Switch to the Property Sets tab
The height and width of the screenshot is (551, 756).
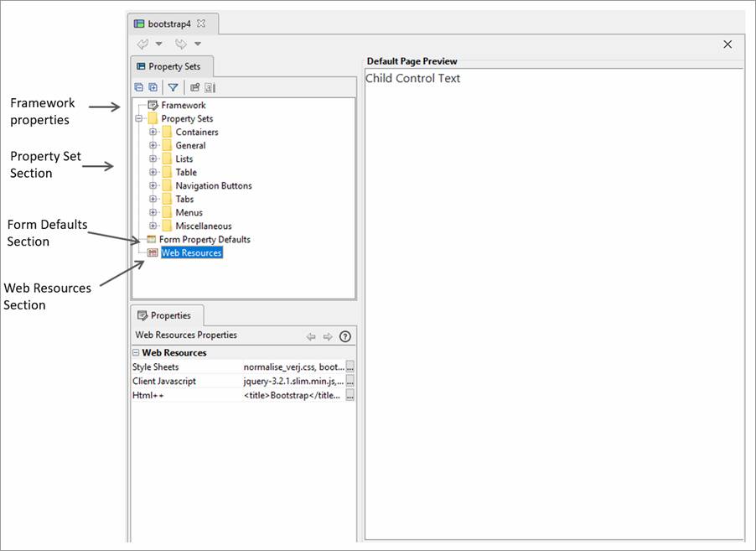(173, 66)
